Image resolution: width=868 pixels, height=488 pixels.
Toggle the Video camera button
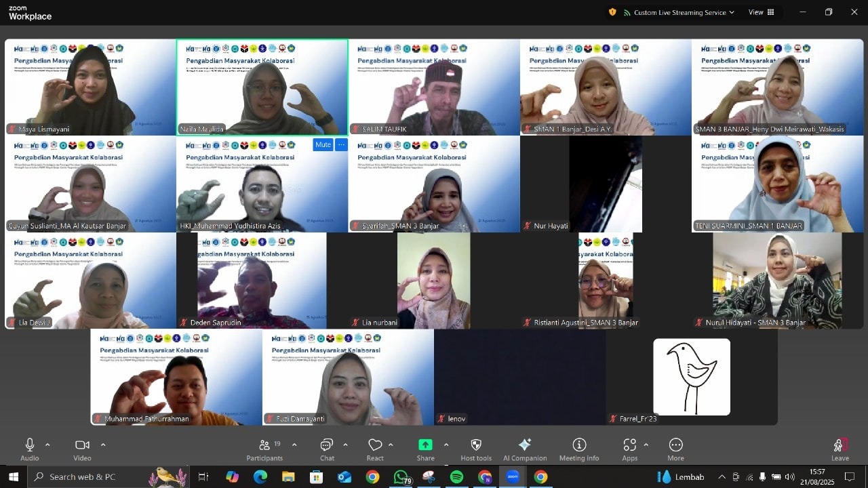click(82, 445)
